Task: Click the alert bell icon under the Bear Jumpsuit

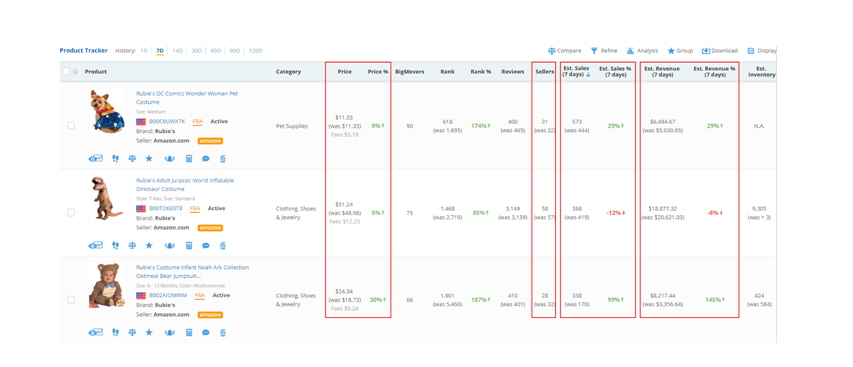Action: [170, 332]
